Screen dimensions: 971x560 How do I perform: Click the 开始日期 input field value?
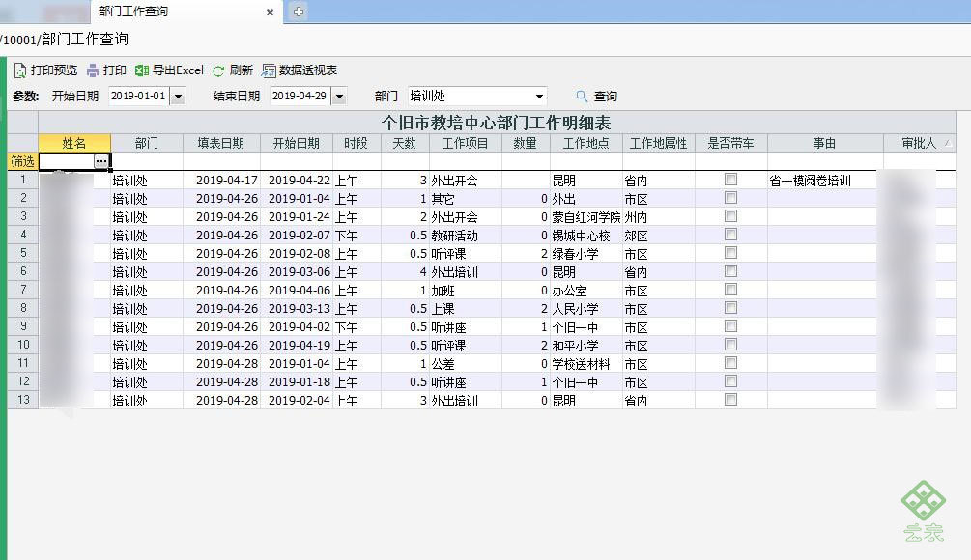tap(138, 96)
